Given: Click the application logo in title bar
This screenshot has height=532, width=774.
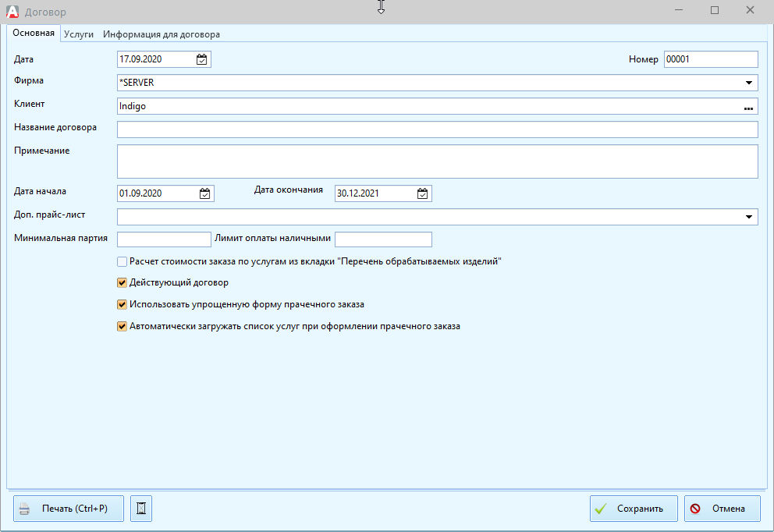Looking at the screenshot, I should tap(12, 12).
